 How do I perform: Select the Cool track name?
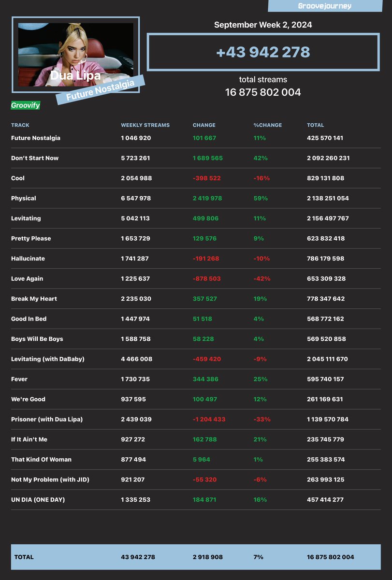(18, 178)
